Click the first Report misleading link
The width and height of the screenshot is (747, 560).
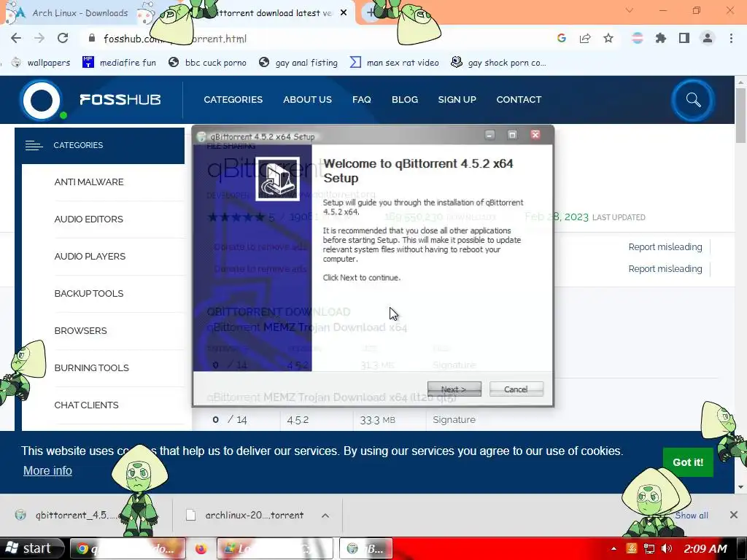tap(665, 246)
